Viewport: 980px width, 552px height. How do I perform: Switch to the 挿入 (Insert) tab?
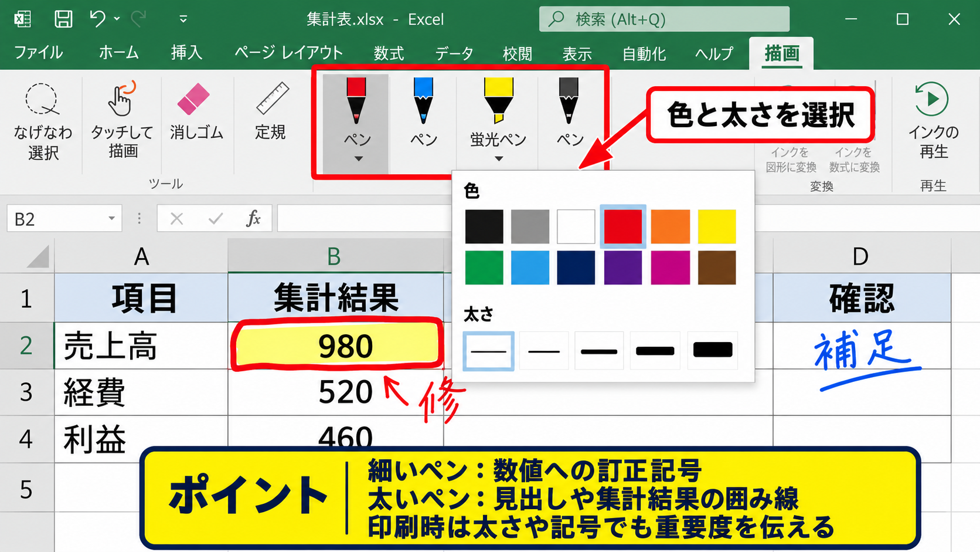coord(186,53)
